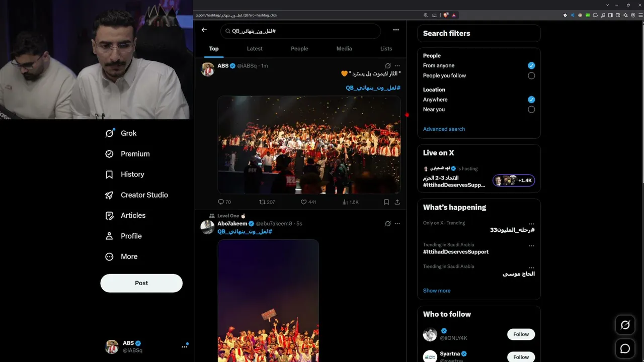644x362 pixels.
Task: Go to Profile in sidebar
Action: point(124,236)
